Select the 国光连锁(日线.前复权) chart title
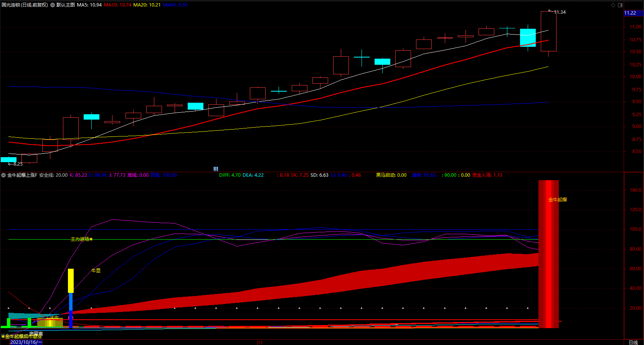 click(x=25, y=5)
